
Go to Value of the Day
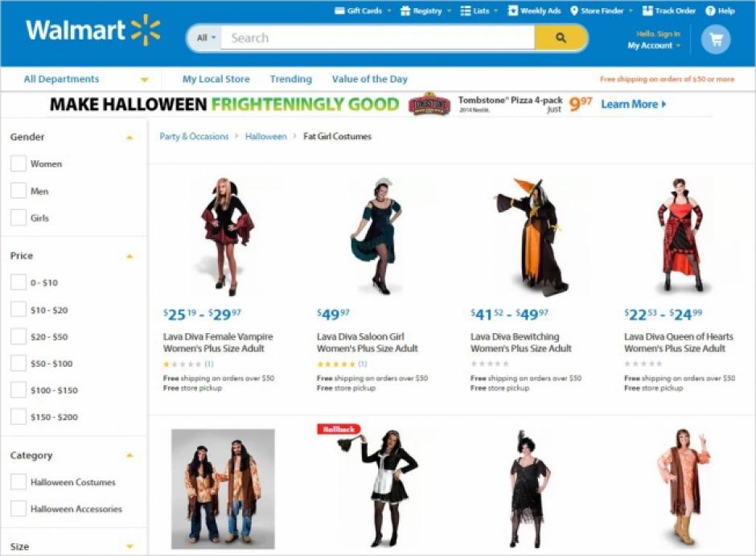[x=369, y=79]
